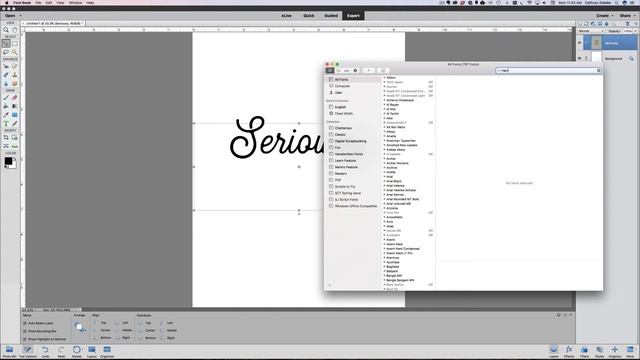This screenshot has width=640, height=360.
Task: Switch to the Quick tab
Action: point(309,16)
